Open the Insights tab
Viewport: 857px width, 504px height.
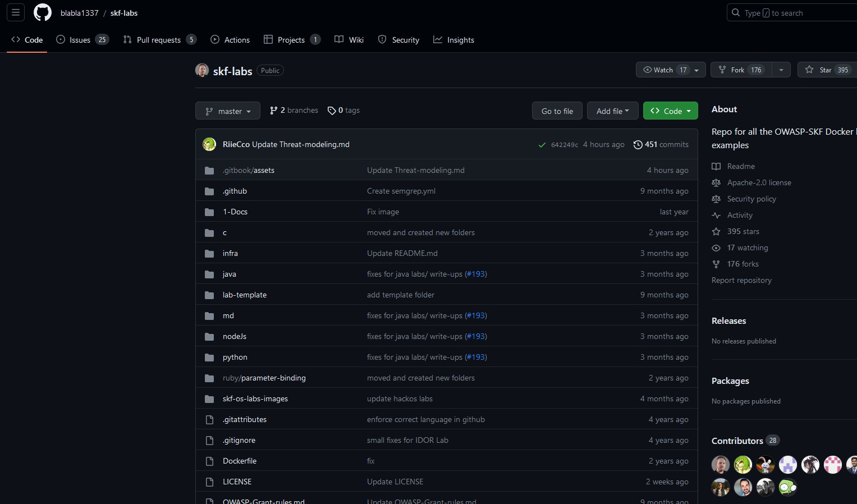point(453,40)
